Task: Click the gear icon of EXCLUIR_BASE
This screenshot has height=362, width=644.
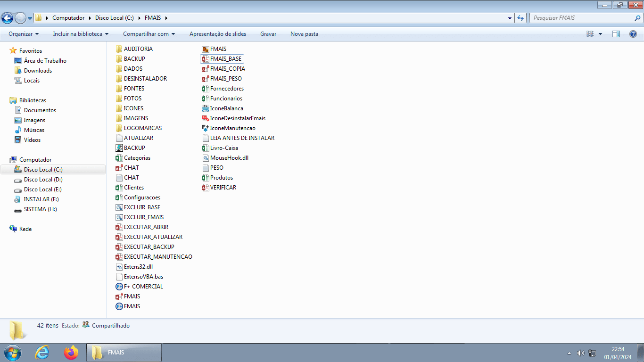Action: coord(119,207)
